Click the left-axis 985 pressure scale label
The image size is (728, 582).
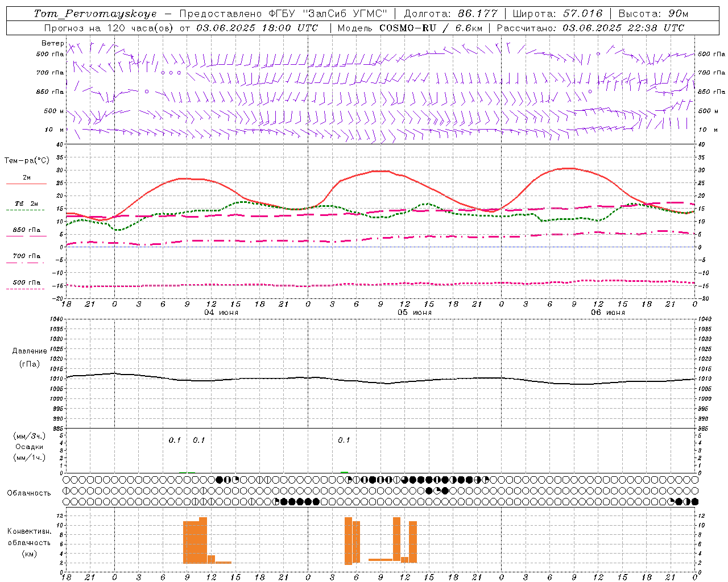(x=59, y=429)
